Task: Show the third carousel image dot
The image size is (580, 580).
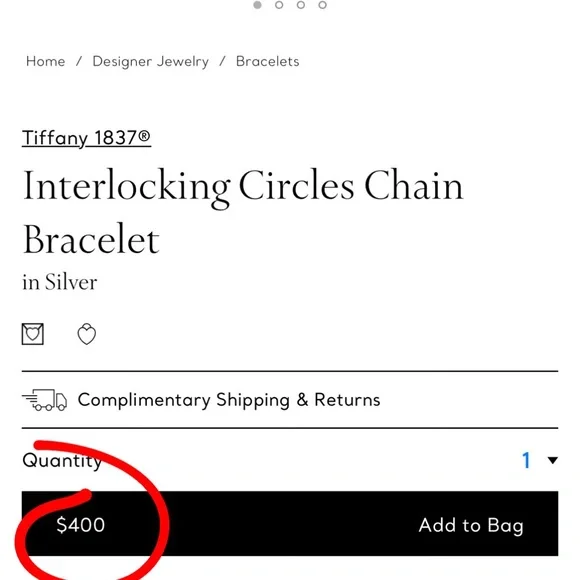Action: pyautogui.click(x=301, y=5)
